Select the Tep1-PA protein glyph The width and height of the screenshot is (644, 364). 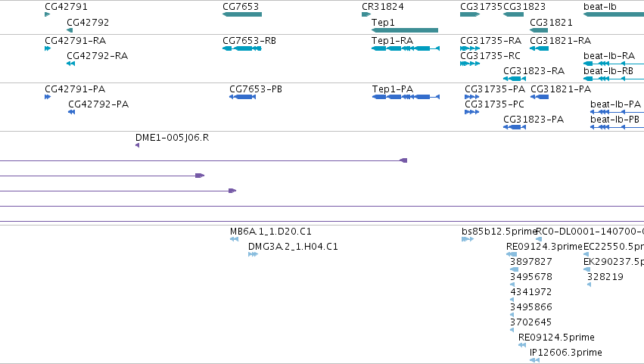click(406, 97)
